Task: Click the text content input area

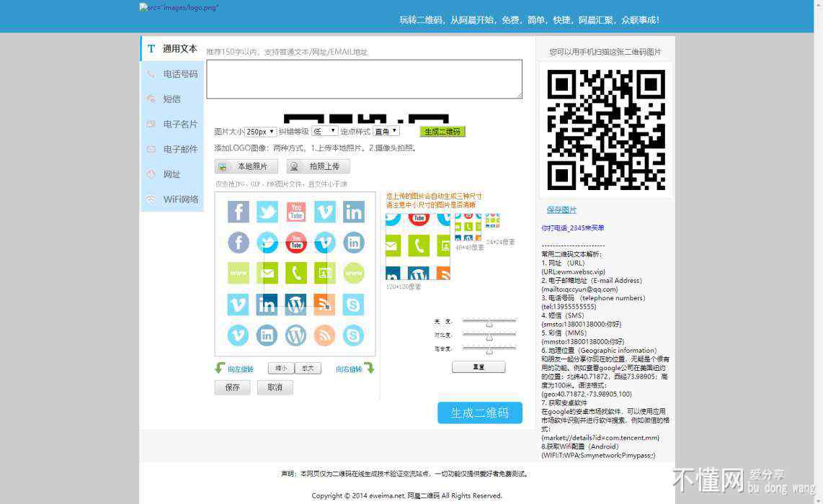Action: [x=364, y=79]
